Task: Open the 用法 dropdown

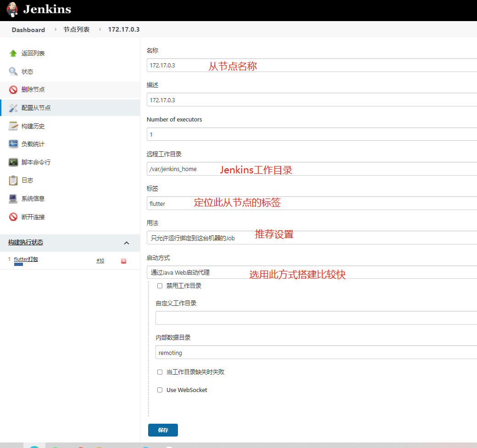Action: [x=312, y=238]
